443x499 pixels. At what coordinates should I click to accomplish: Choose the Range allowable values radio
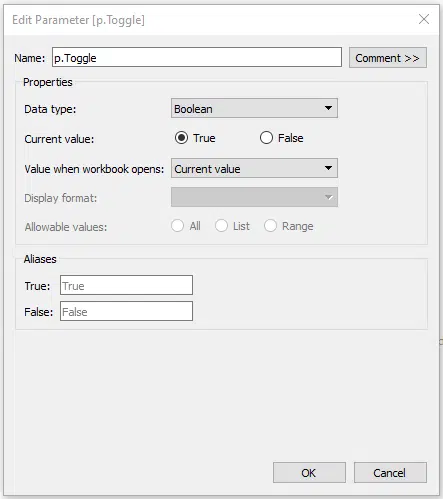[270, 226]
